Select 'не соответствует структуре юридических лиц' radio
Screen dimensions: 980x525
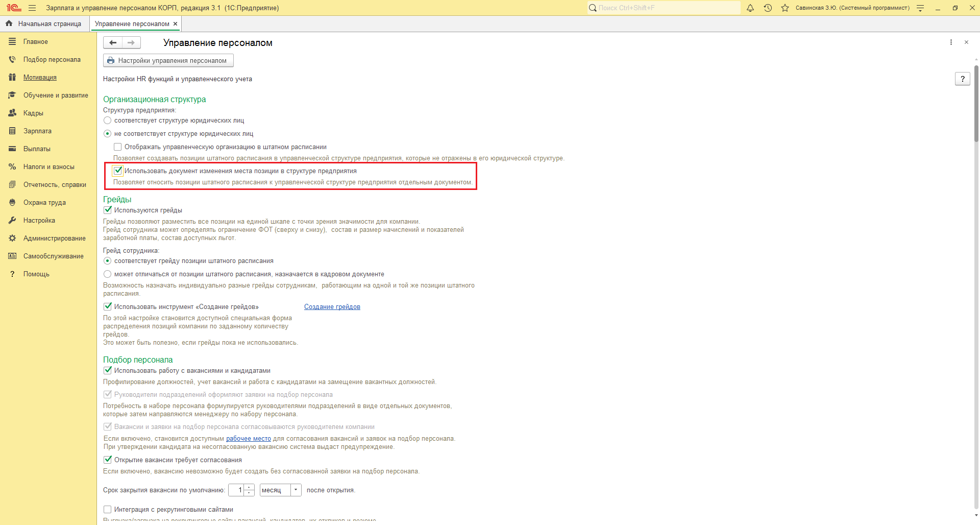click(x=107, y=134)
